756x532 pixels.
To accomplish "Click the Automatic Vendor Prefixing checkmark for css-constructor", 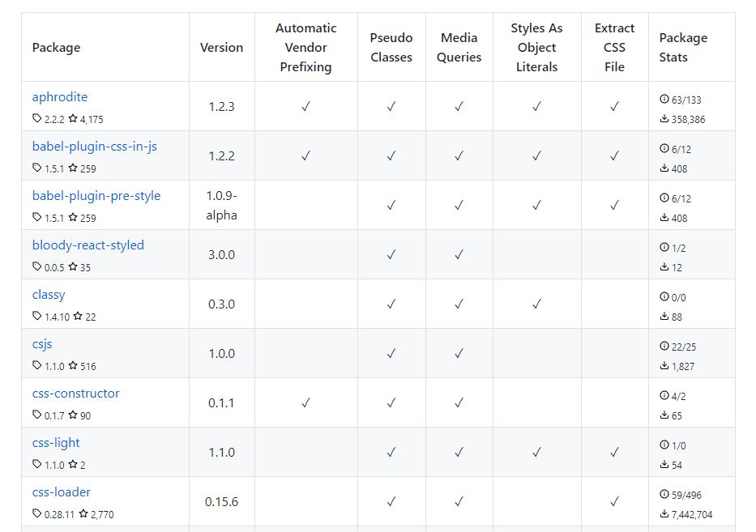I will [x=305, y=402].
